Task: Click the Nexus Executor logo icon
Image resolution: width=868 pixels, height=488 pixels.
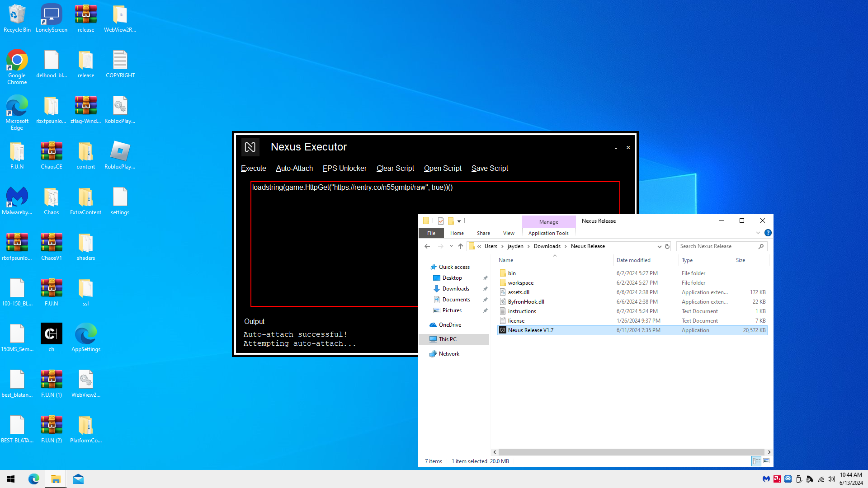Action: pos(250,147)
